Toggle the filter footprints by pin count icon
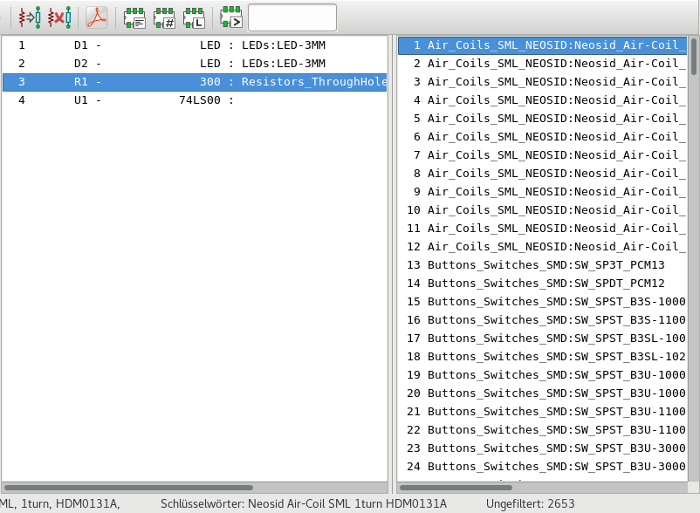The width and height of the screenshot is (700, 513). pyautogui.click(x=164, y=17)
